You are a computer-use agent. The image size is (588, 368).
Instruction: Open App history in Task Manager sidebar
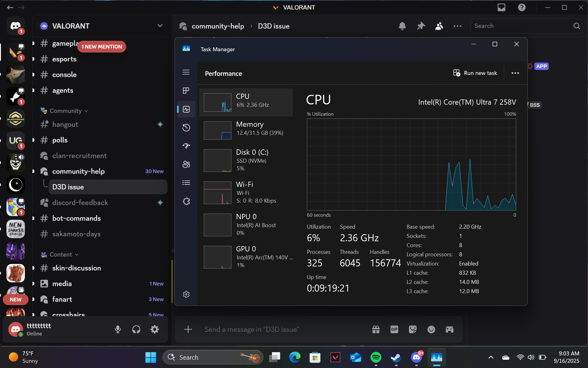tap(186, 128)
